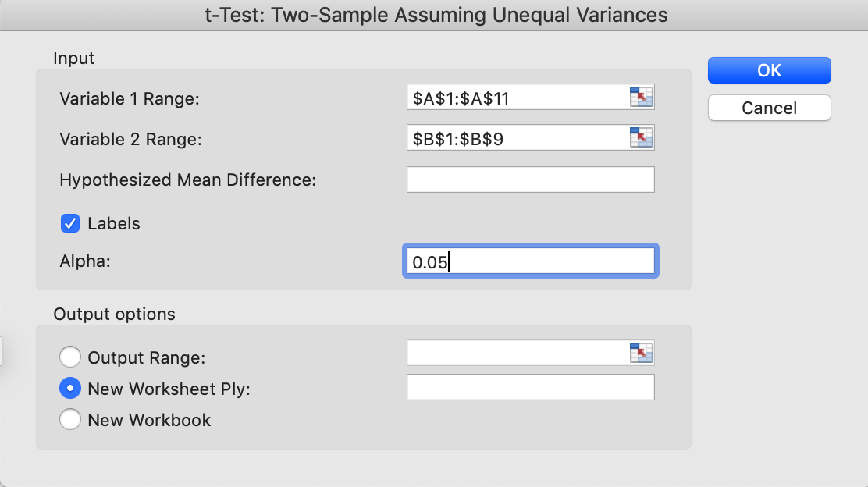
Task: Click the "Alpha:" label text
Action: (85, 261)
